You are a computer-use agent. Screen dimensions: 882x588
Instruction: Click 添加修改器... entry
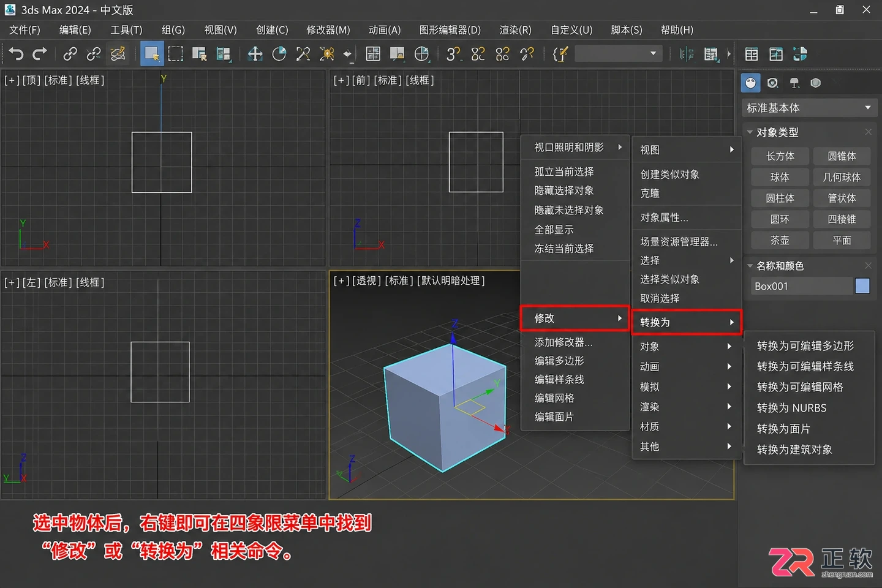point(563,342)
